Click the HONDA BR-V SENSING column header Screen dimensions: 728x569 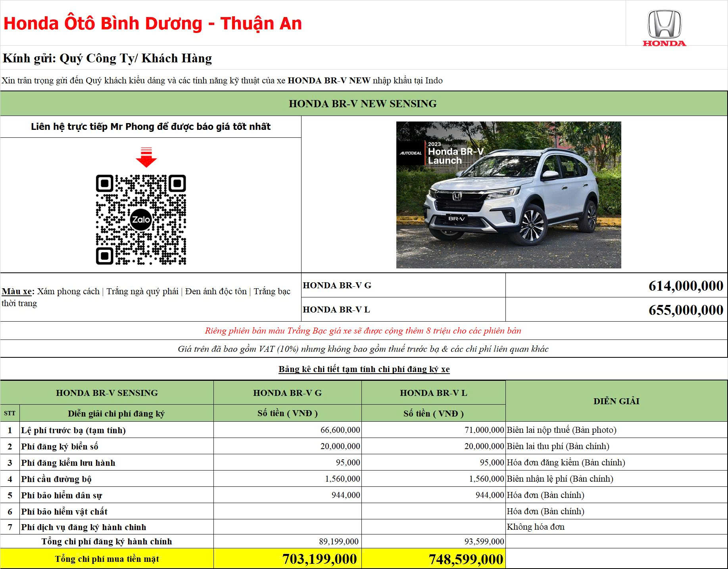coord(107,393)
